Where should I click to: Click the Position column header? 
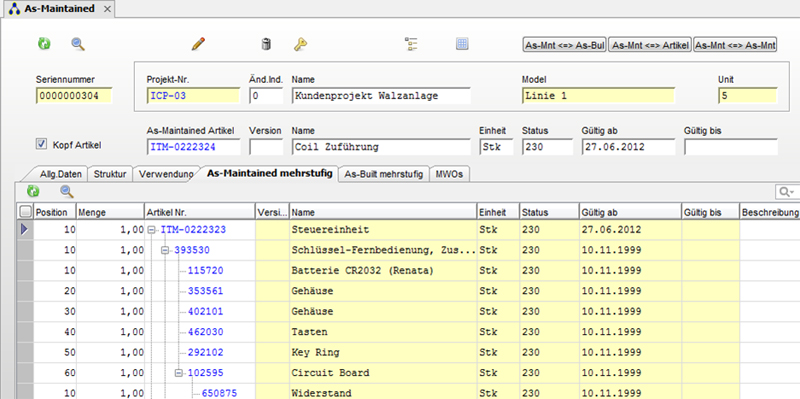(55, 212)
